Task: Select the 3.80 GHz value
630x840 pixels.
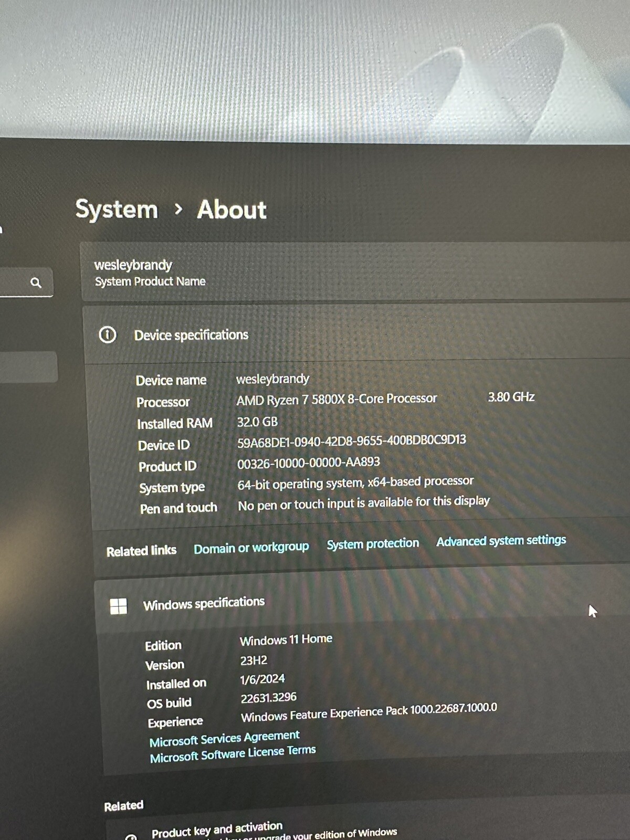Action: tap(511, 397)
